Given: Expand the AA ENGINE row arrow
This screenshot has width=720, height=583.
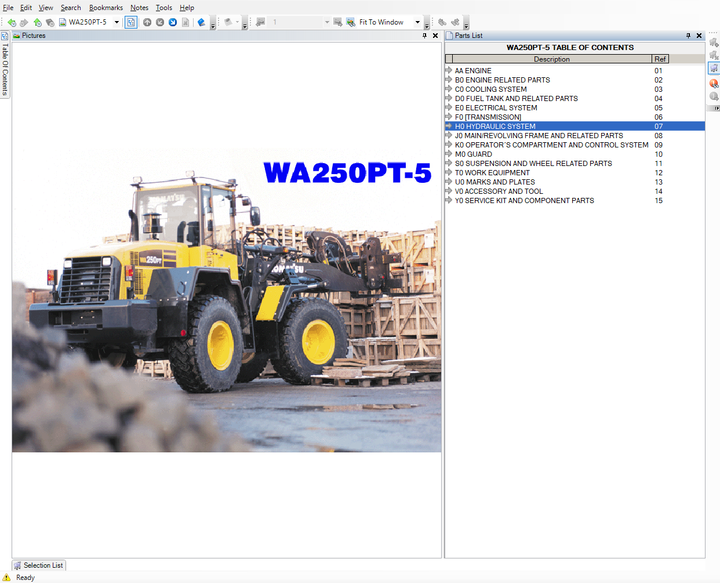Looking at the screenshot, I should [x=449, y=70].
